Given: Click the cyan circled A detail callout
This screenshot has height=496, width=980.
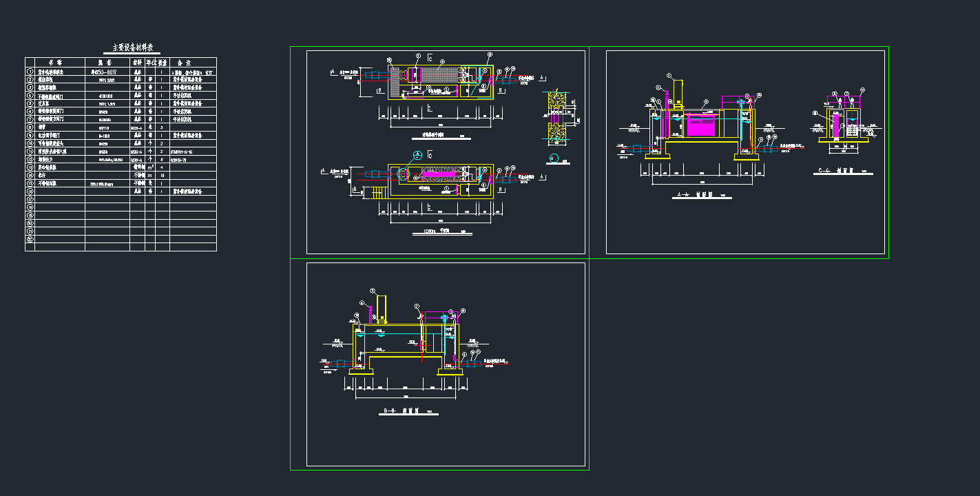Looking at the screenshot, I should pos(417,155).
